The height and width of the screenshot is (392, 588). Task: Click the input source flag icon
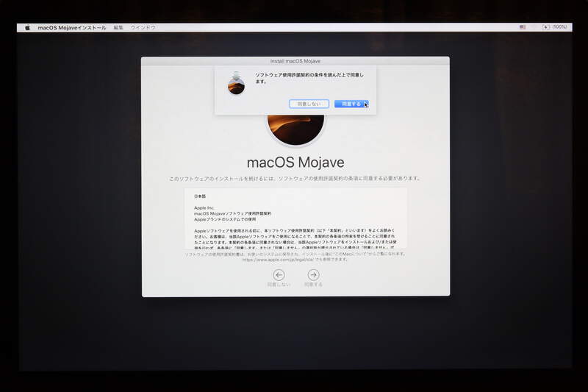pyautogui.click(x=523, y=27)
